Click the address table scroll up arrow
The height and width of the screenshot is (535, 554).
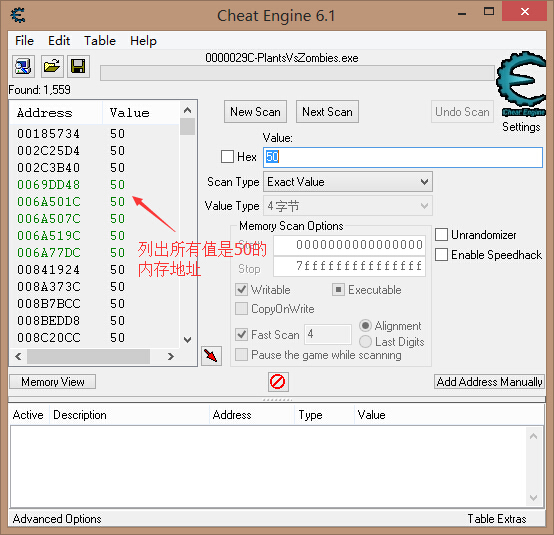click(x=534, y=436)
